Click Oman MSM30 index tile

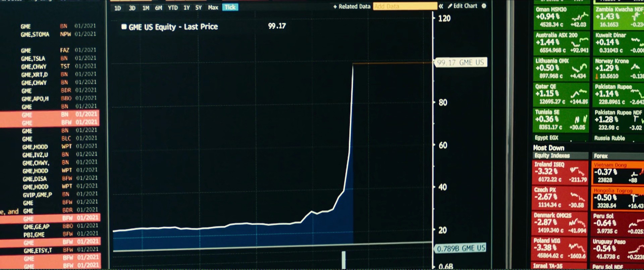tap(561, 17)
